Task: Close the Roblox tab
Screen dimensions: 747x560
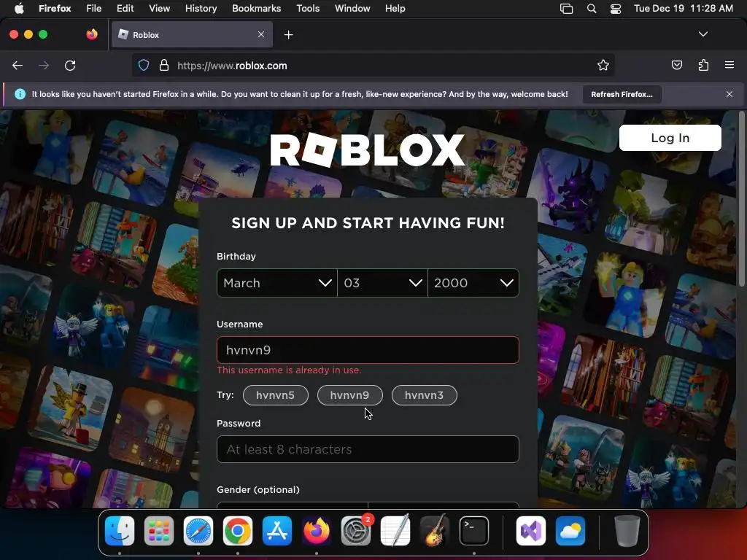Action: click(x=261, y=34)
